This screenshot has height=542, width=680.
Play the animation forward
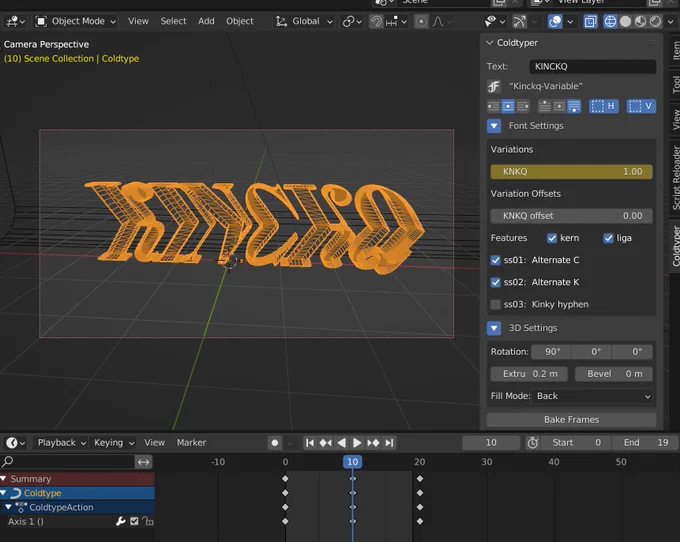[x=357, y=443]
